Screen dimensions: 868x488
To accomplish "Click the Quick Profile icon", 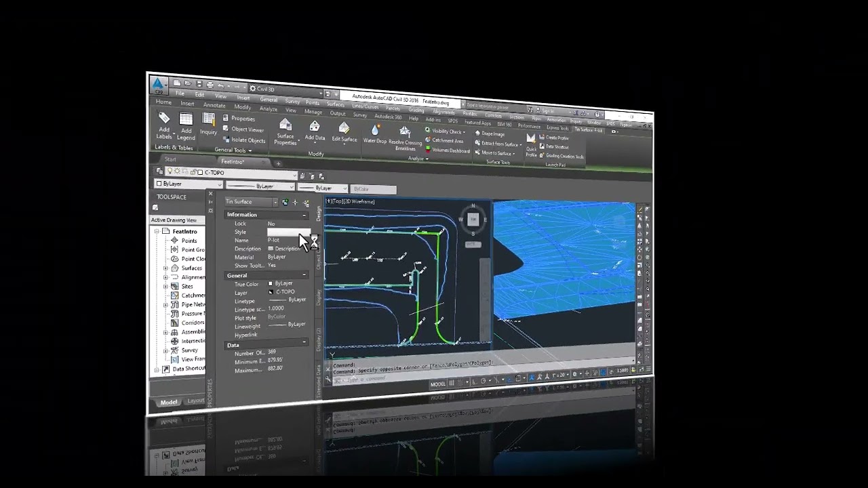I will (x=531, y=139).
